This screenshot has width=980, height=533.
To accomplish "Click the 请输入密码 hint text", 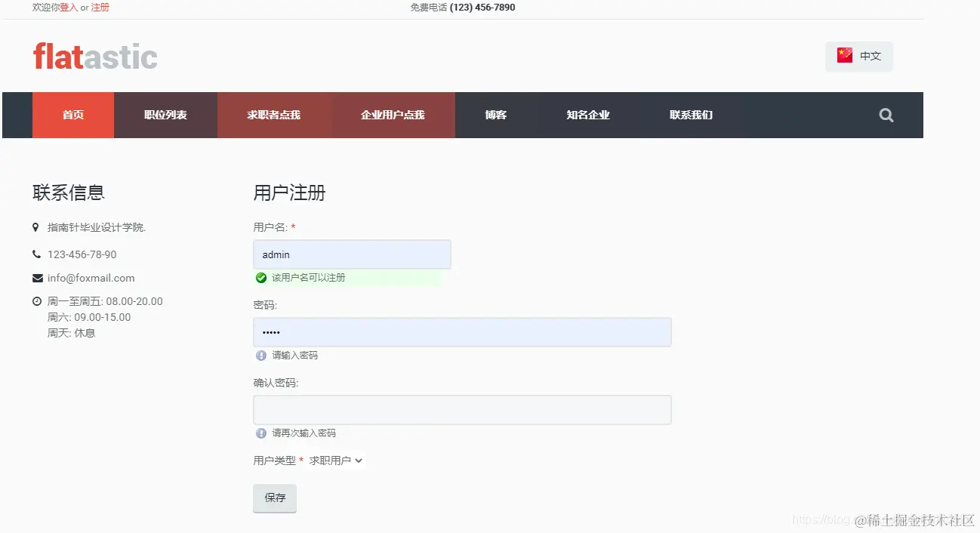I will (295, 356).
